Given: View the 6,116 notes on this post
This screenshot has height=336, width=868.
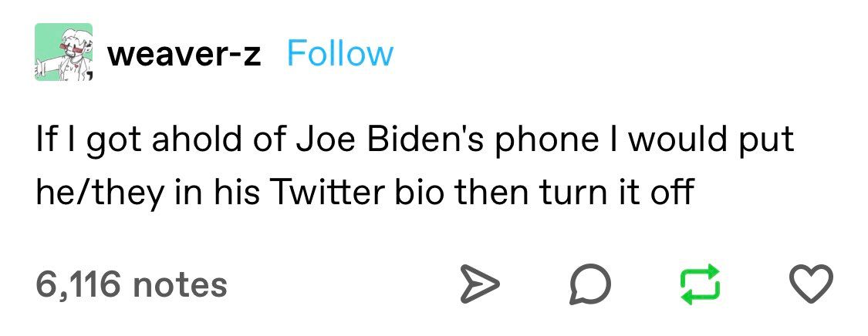Looking at the screenshot, I should pos(131,285).
